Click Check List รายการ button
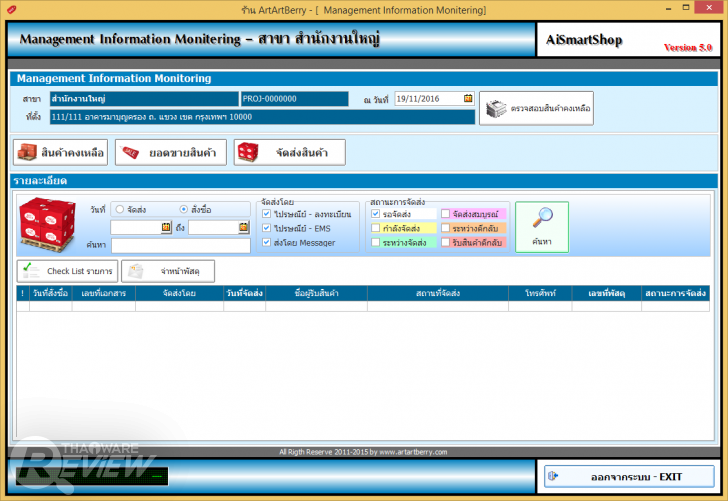The image size is (728, 501). (67, 271)
